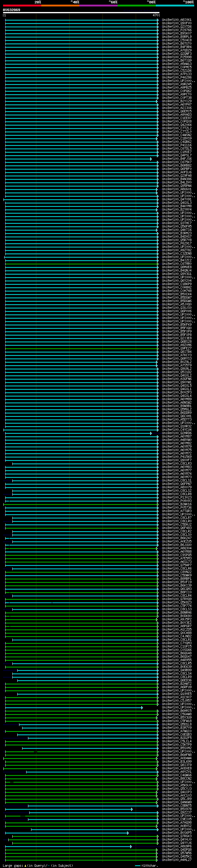Select the UniRef100_B4KYM8 label
The image size is (197, 868).
coord(176,206)
